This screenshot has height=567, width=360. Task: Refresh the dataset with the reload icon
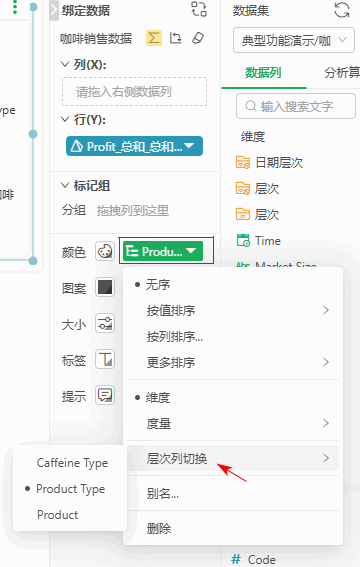[x=341, y=10]
